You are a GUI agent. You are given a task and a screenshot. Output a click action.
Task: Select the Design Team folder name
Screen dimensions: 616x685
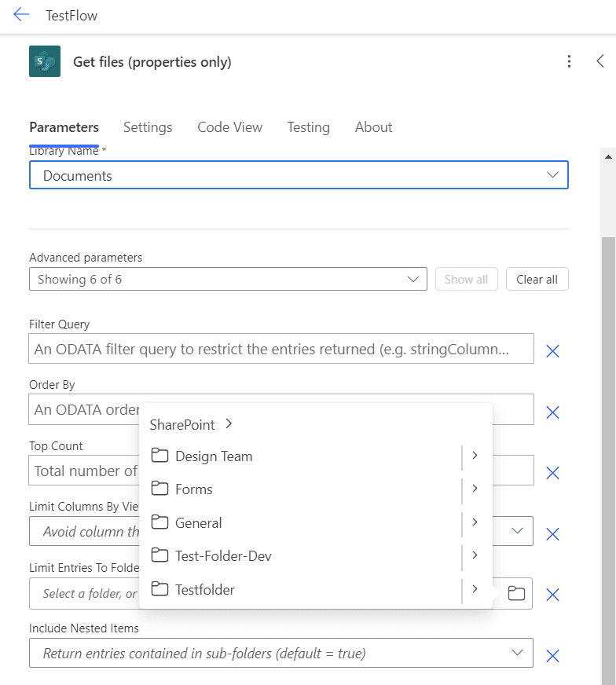(214, 456)
